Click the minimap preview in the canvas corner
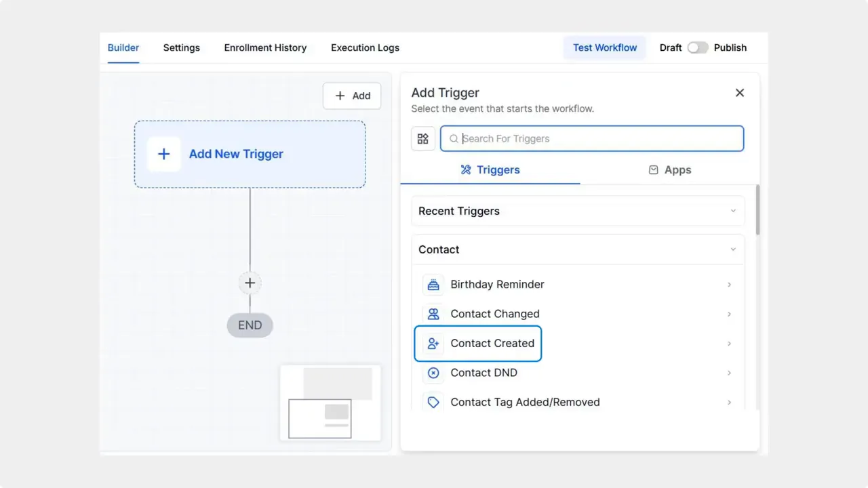Screen dimensions: 868x488 coord(330,403)
